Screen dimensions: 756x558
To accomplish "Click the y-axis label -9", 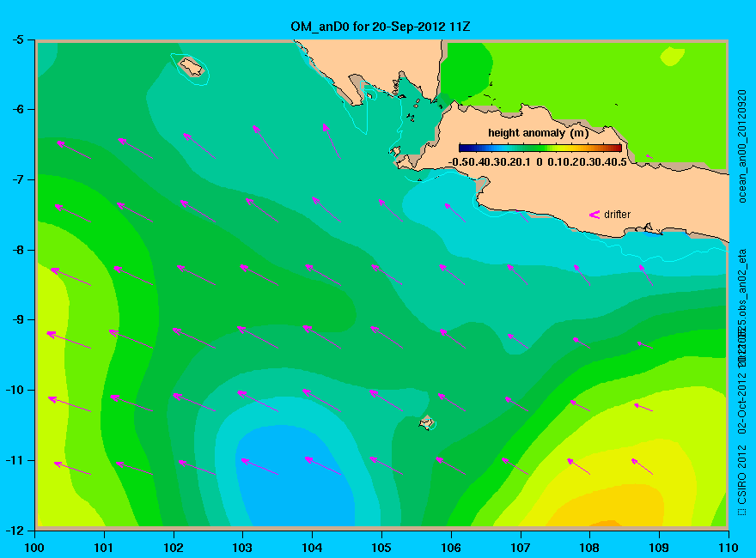I will 17,319.
